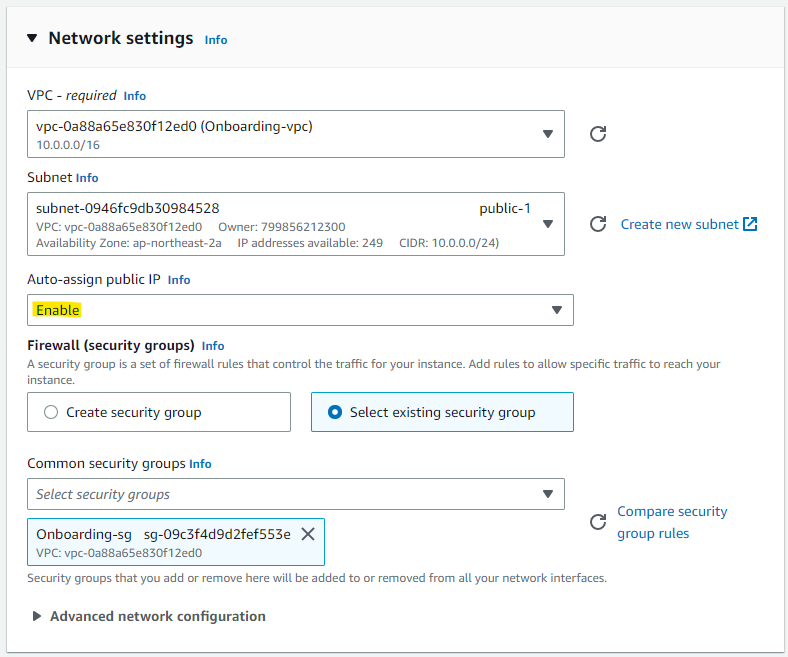Click the public-1 subnet name
The width and height of the screenshot is (788, 657).
[505, 208]
